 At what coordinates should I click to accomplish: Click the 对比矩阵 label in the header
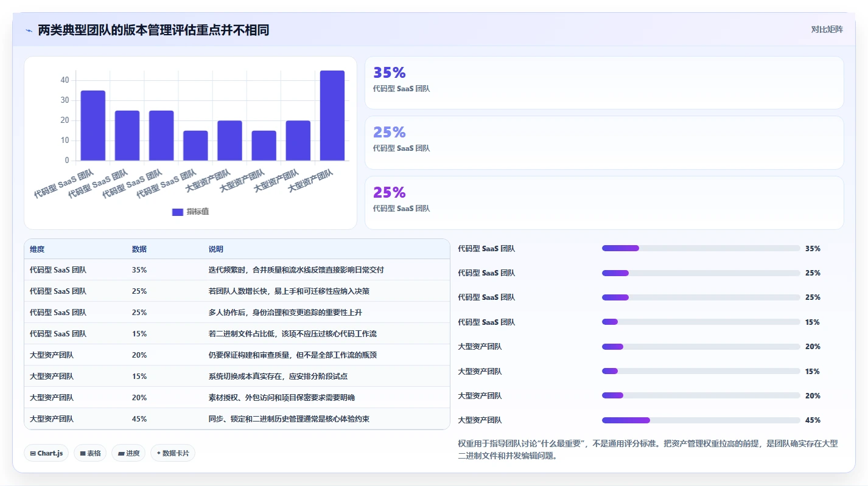point(827,29)
